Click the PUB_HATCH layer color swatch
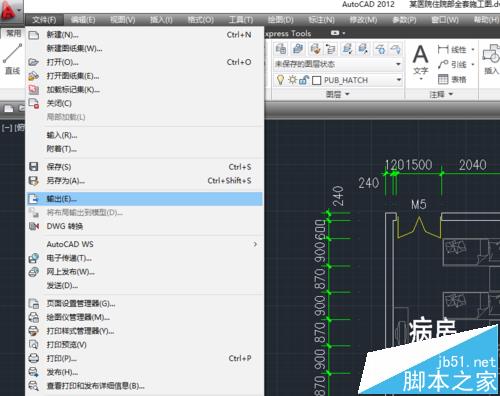 (316, 80)
